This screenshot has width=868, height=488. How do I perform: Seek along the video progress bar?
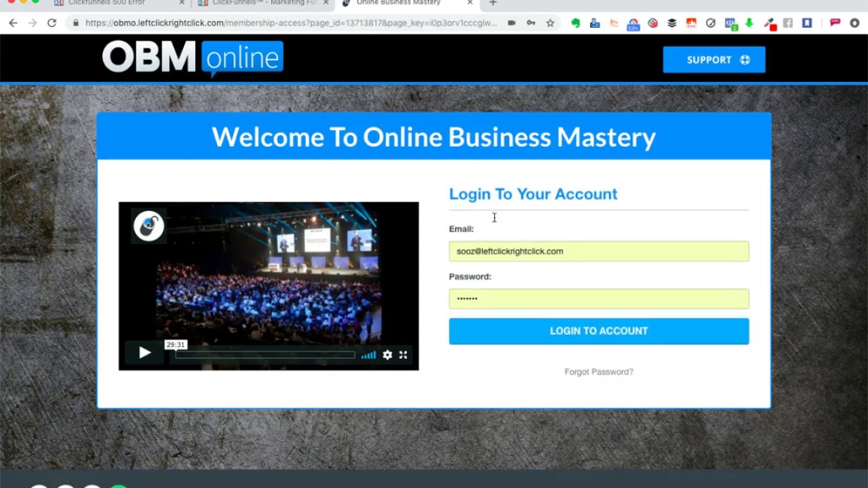tap(264, 354)
